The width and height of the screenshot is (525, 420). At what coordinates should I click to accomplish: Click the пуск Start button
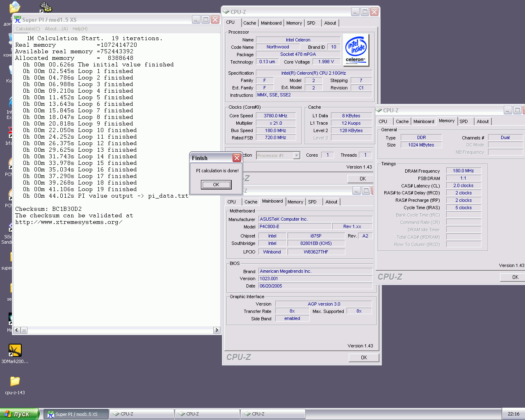click(20, 414)
